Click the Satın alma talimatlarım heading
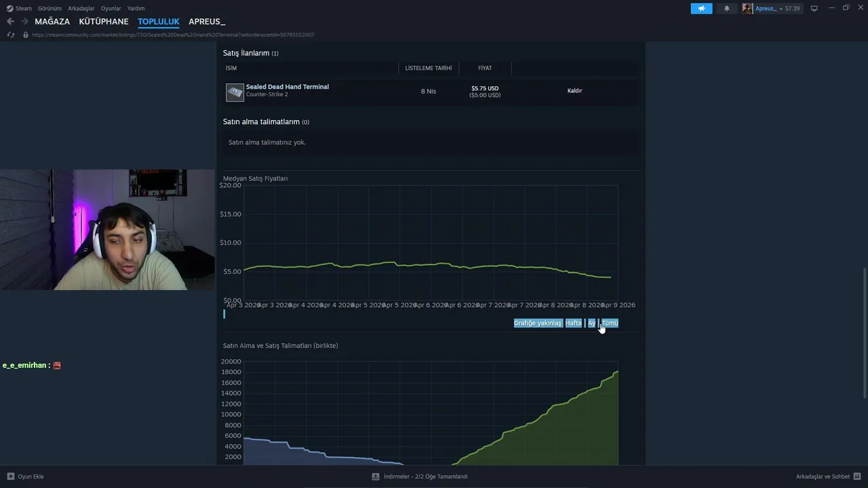Screen dimensions: 868x488 pos(261,122)
